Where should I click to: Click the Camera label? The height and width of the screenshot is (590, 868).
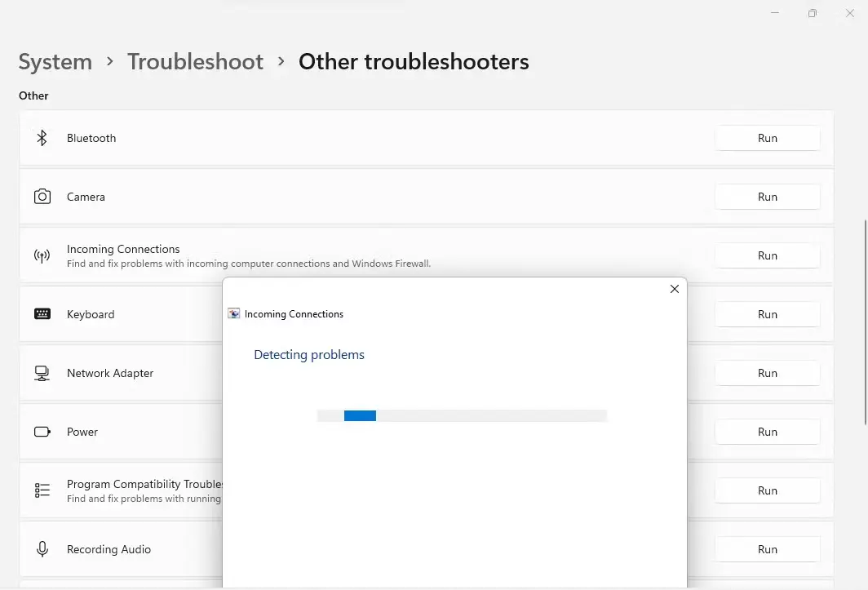pos(86,197)
